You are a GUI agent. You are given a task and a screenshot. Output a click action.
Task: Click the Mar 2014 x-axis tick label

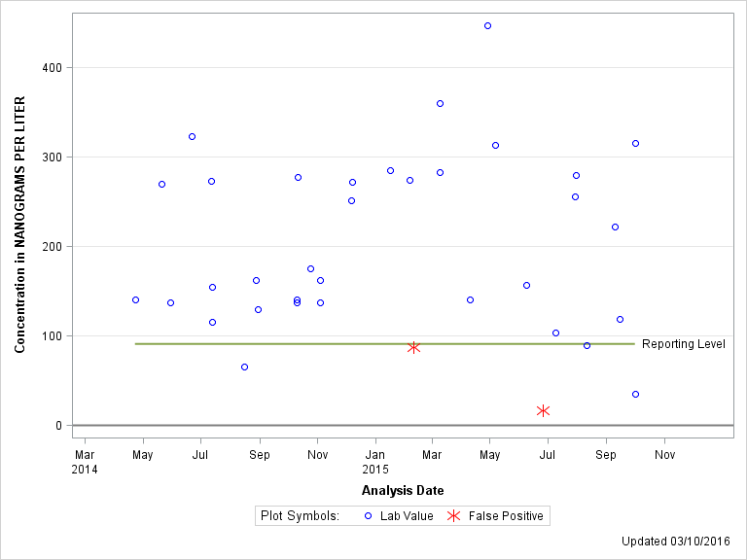pyautogui.click(x=85, y=462)
